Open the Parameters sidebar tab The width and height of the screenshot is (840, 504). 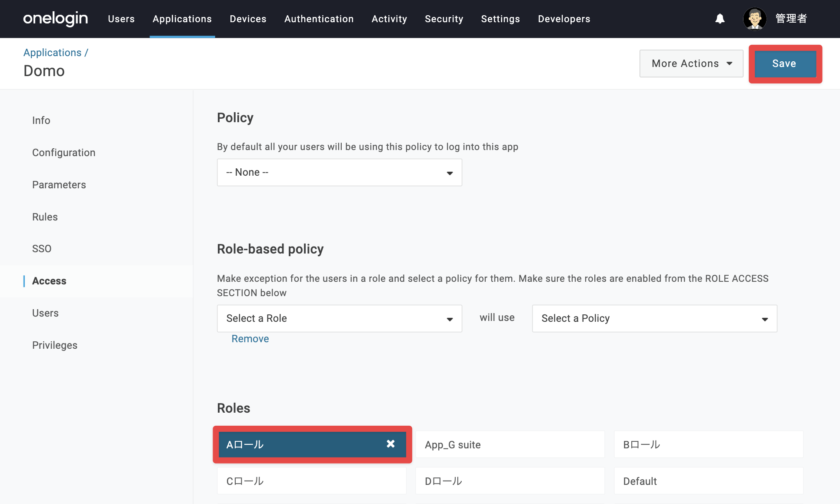point(59,185)
